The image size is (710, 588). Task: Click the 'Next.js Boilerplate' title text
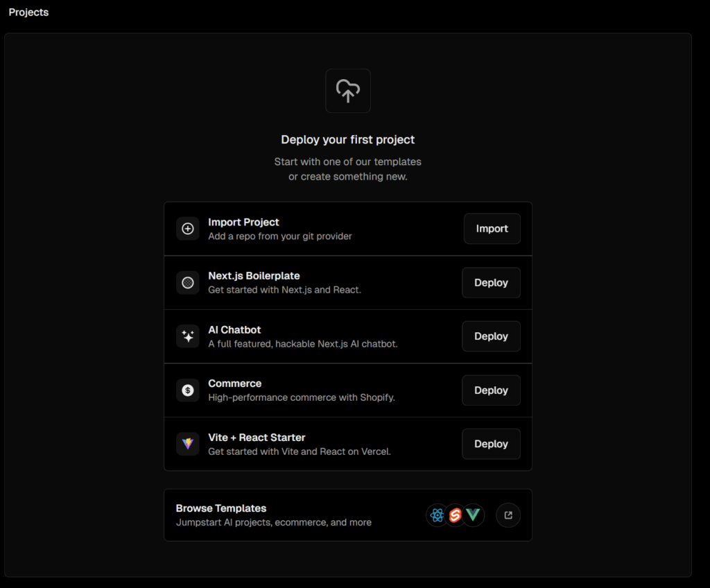(254, 276)
